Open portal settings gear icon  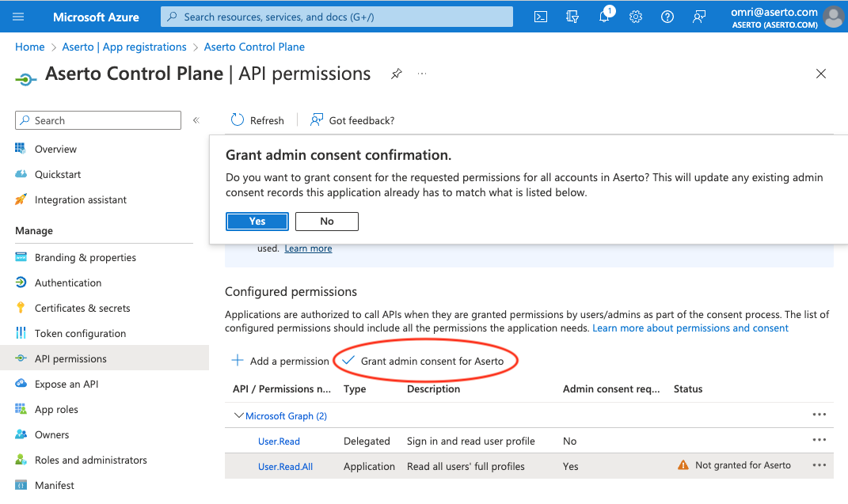pos(636,17)
